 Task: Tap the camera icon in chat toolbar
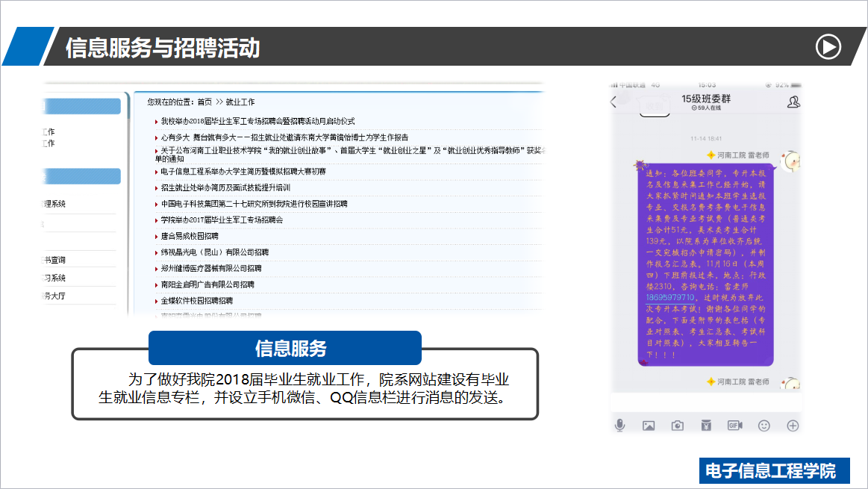coord(677,426)
